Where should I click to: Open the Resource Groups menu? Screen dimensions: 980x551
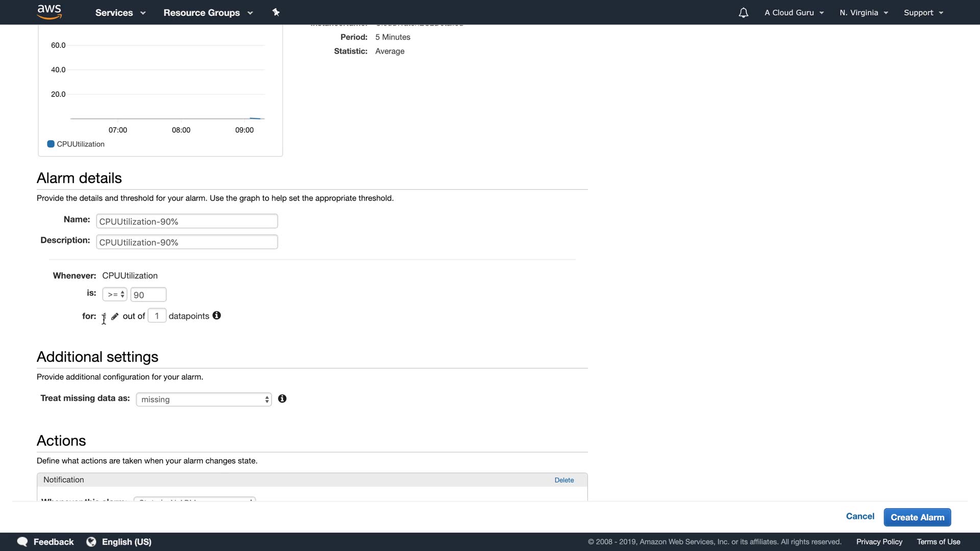(208, 13)
